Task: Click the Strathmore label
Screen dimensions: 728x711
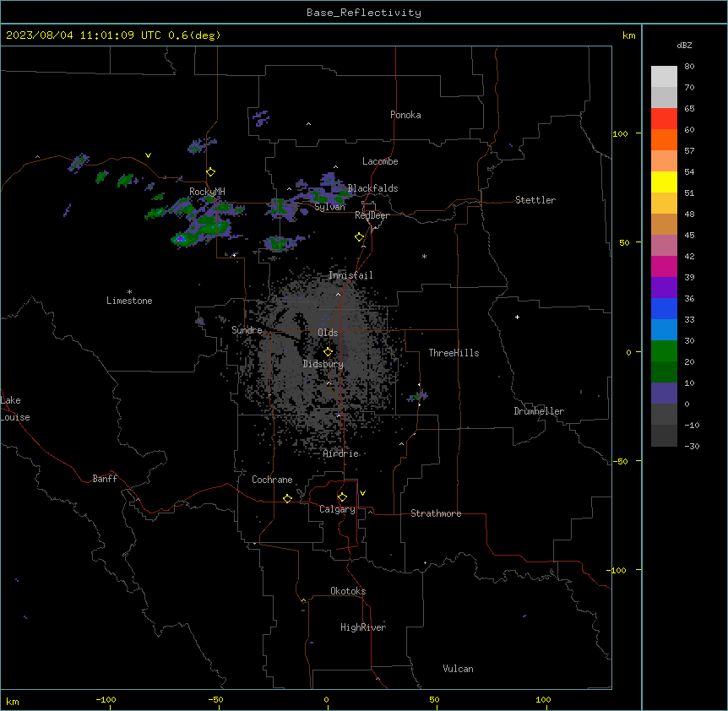Action: [436, 513]
